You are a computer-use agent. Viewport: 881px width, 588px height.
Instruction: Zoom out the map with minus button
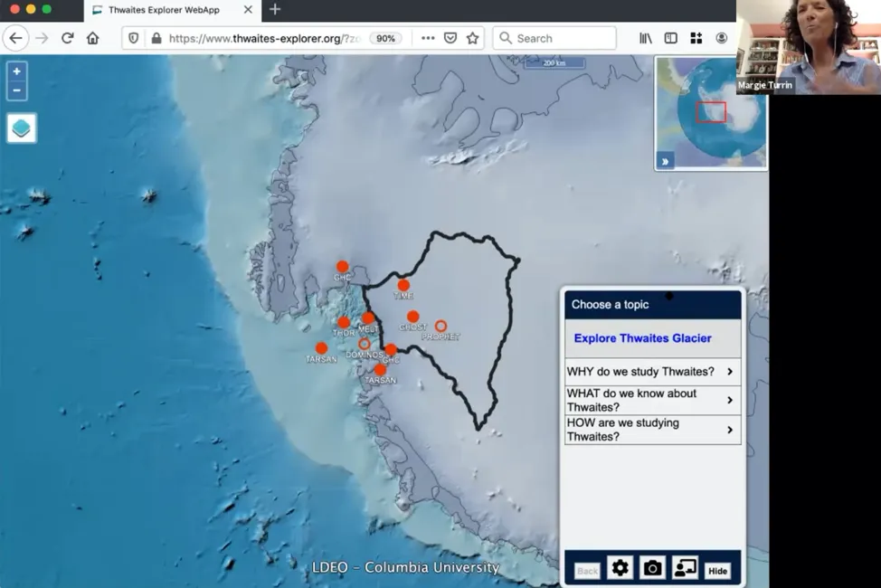pyautogui.click(x=17, y=90)
